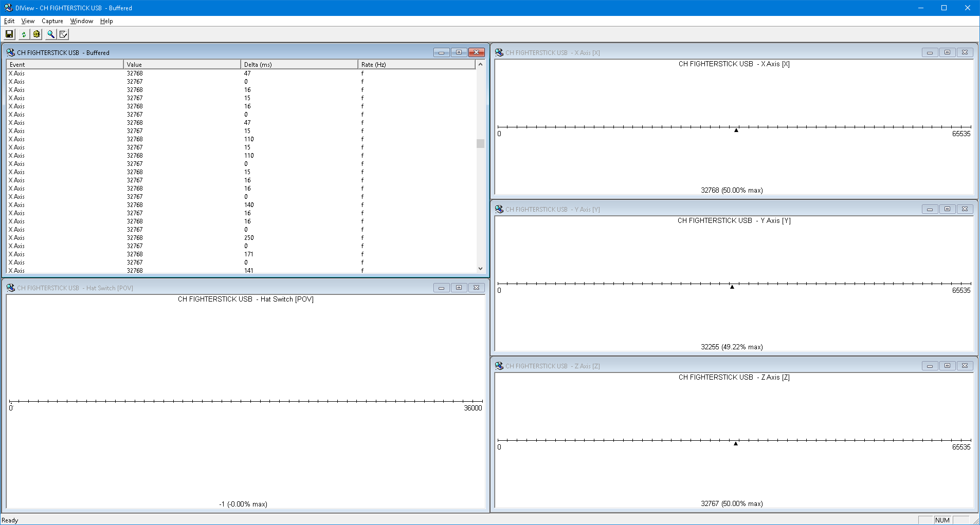Click the floppy disk save icon
The height and width of the screenshot is (525, 980).
pos(9,34)
